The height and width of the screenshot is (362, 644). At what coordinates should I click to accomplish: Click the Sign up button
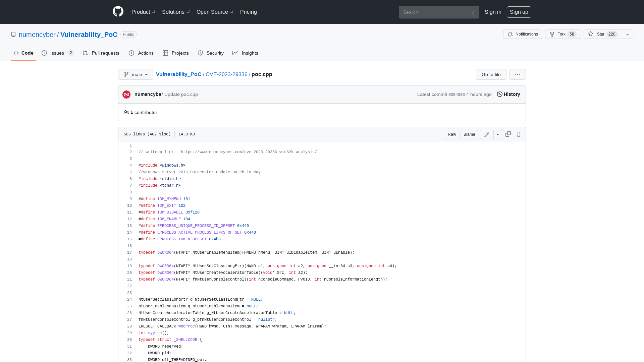coord(519,12)
